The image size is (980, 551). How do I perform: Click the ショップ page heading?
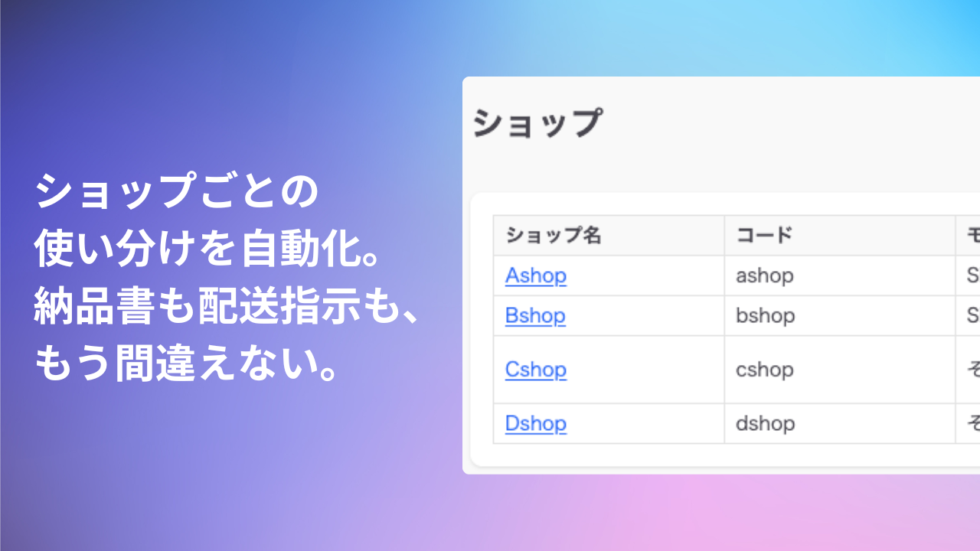(x=537, y=124)
